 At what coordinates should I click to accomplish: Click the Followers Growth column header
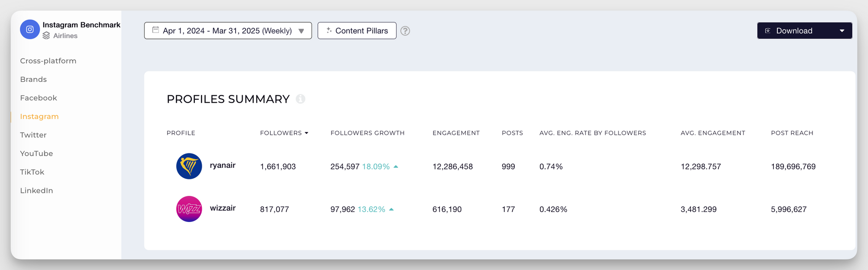tap(368, 133)
